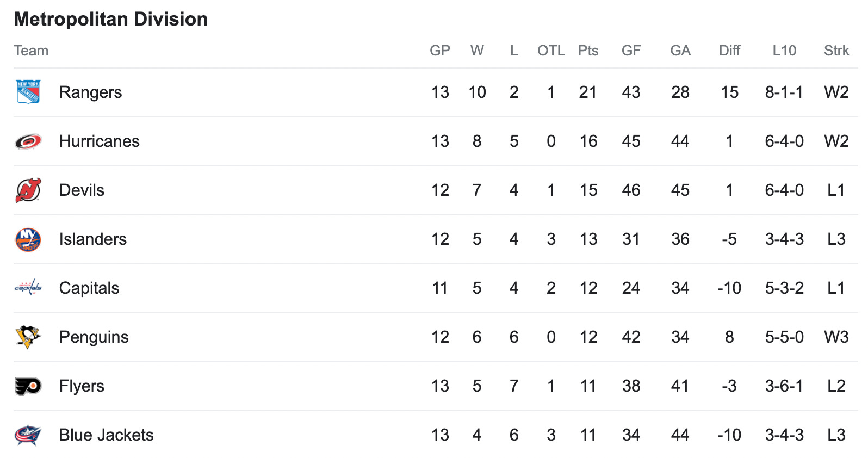The height and width of the screenshot is (458, 868).
Task: Click the Philadelphia Flyers logo
Action: tap(28, 386)
